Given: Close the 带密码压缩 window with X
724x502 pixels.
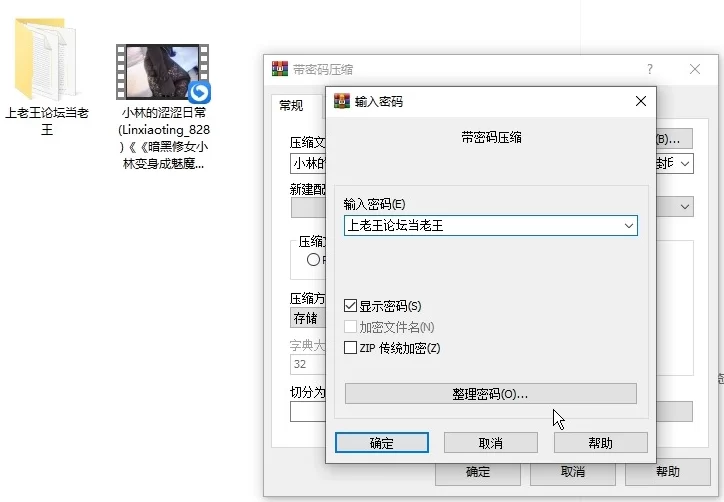Looking at the screenshot, I should 696,69.
